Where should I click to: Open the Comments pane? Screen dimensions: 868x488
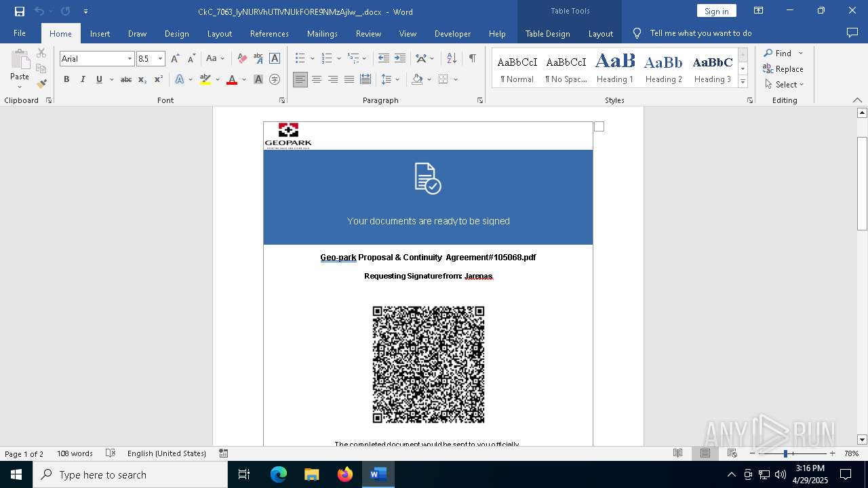(852, 33)
